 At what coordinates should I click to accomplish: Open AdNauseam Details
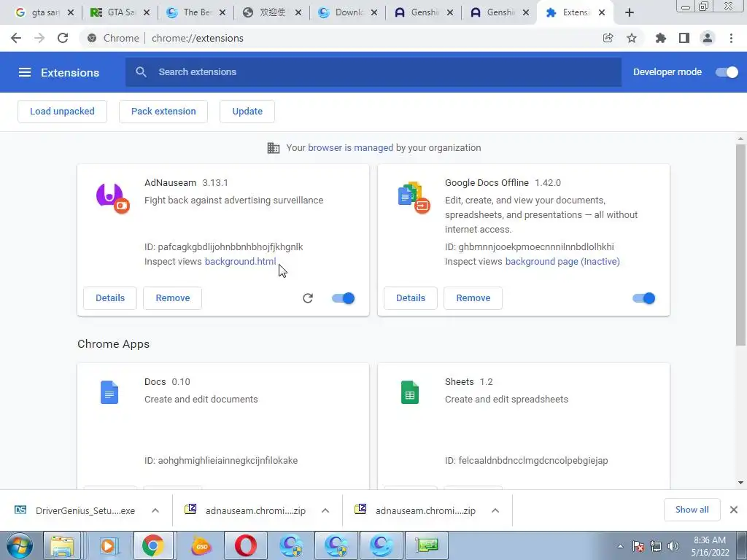click(x=110, y=298)
